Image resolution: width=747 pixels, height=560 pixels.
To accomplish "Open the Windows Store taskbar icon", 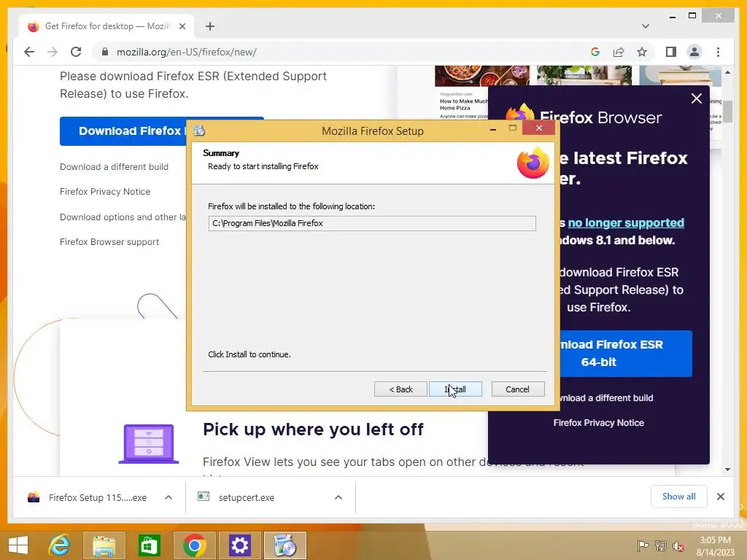I will coord(149,545).
